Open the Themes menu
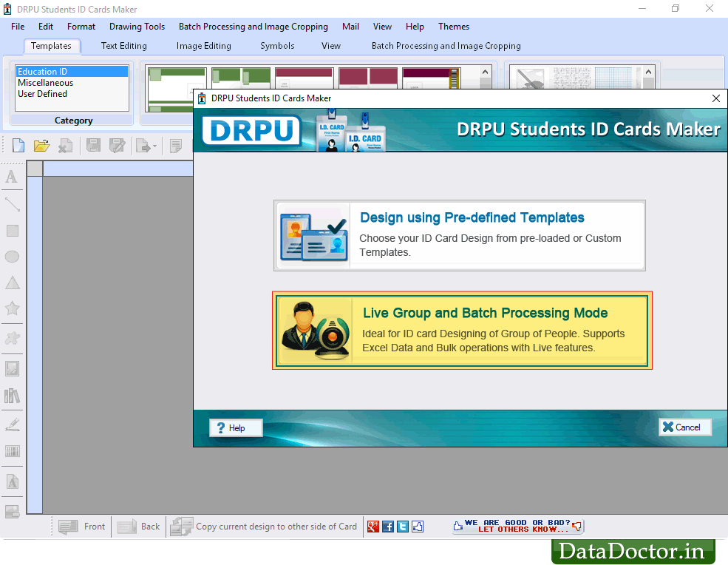The image size is (728, 565). tap(454, 27)
